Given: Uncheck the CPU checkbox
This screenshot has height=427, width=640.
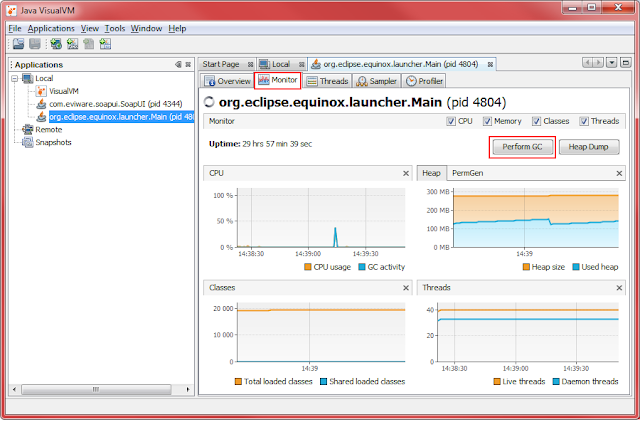Looking at the screenshot, I should 451,121.
